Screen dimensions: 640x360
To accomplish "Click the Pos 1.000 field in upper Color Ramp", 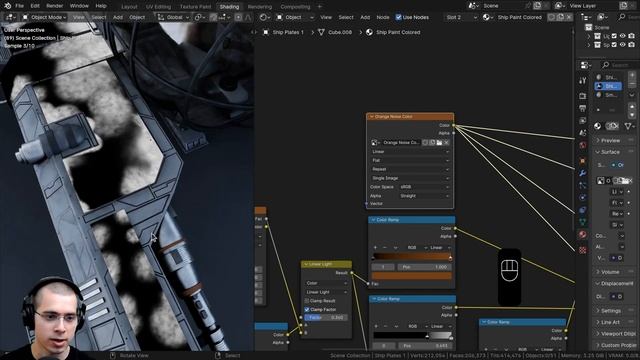I will (424, 267).
